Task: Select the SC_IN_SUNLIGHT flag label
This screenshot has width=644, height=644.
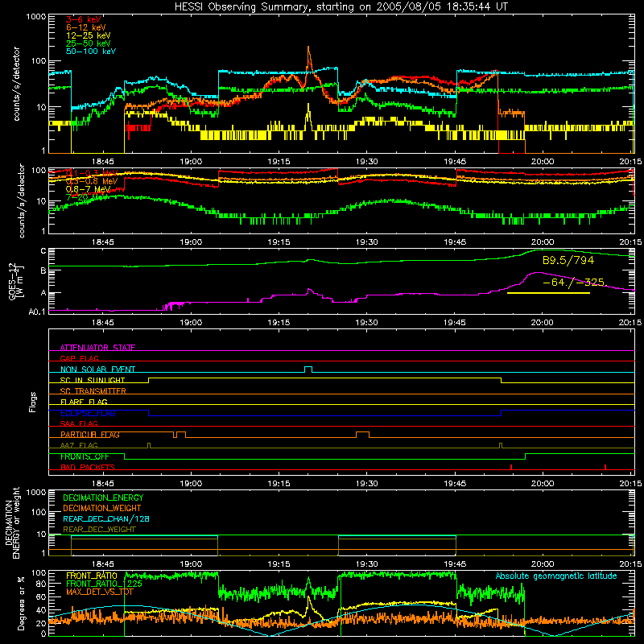Action: (93, 380)
